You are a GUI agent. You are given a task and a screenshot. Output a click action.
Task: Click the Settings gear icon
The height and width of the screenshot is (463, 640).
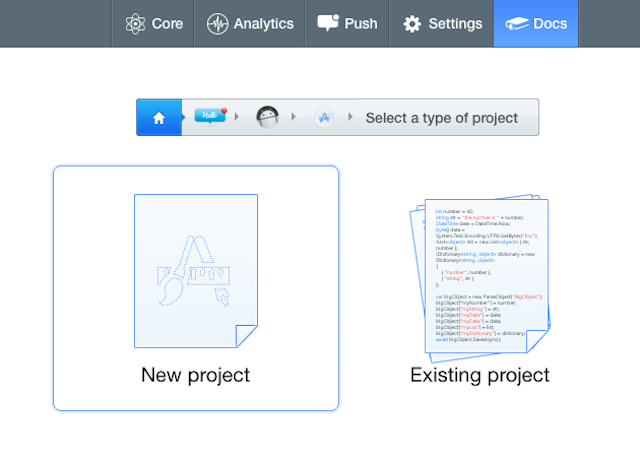(x=412, y=24)
